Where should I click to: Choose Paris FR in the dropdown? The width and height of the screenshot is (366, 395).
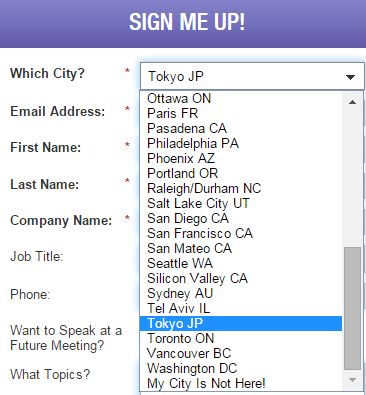tap(241, 113)
